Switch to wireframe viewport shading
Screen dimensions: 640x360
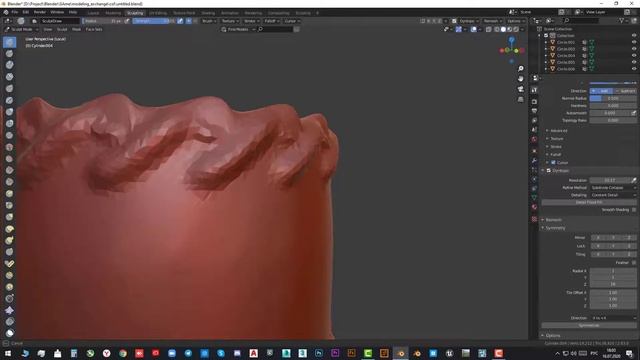[497, 29]
